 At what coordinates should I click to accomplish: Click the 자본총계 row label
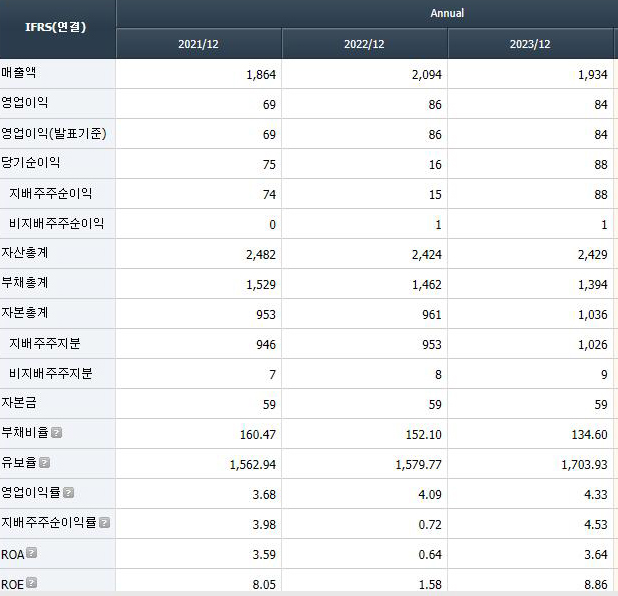click(24, 313)
